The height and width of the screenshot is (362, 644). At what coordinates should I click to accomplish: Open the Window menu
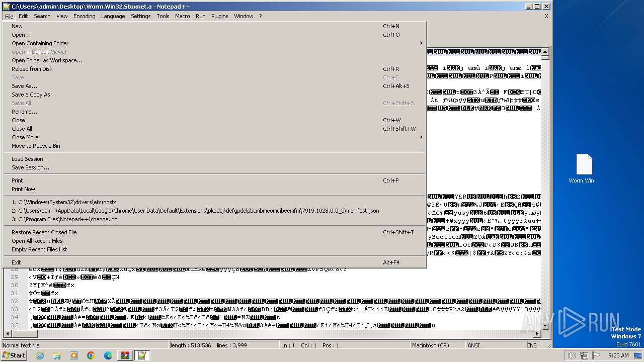pyautogui.click(x=244, y=16)
